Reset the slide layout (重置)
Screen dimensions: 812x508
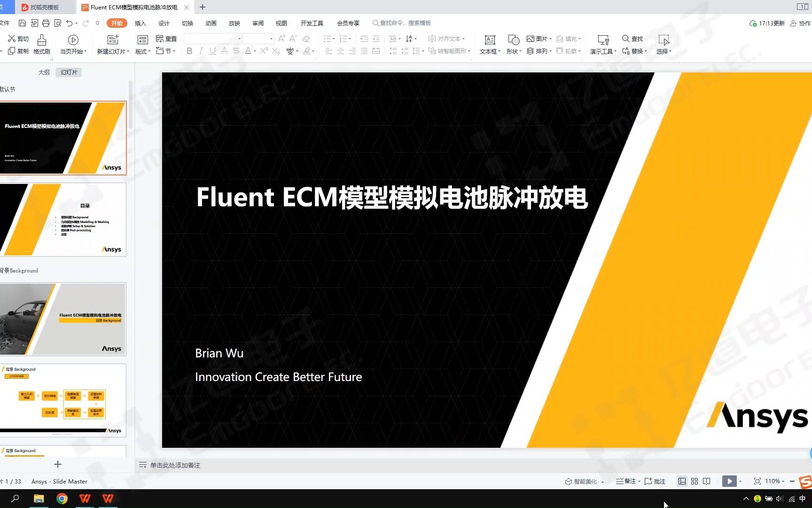166,39
